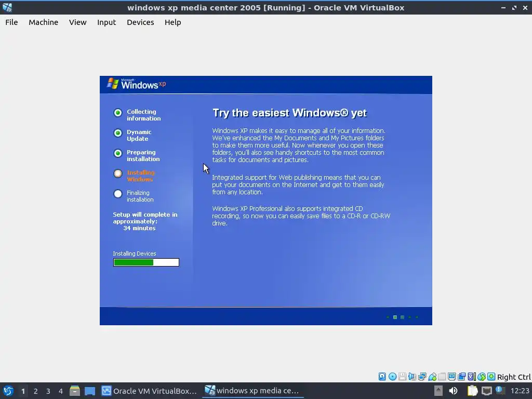Open the Help menu
This screenshot has width=532, height=399.
(x=172, y=22)
